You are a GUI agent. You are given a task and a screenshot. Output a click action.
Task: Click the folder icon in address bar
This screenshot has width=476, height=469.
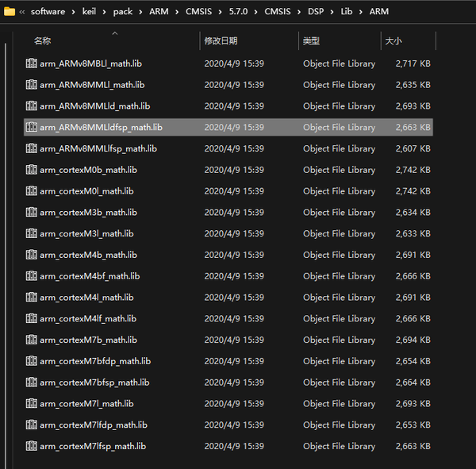(10, 12)
